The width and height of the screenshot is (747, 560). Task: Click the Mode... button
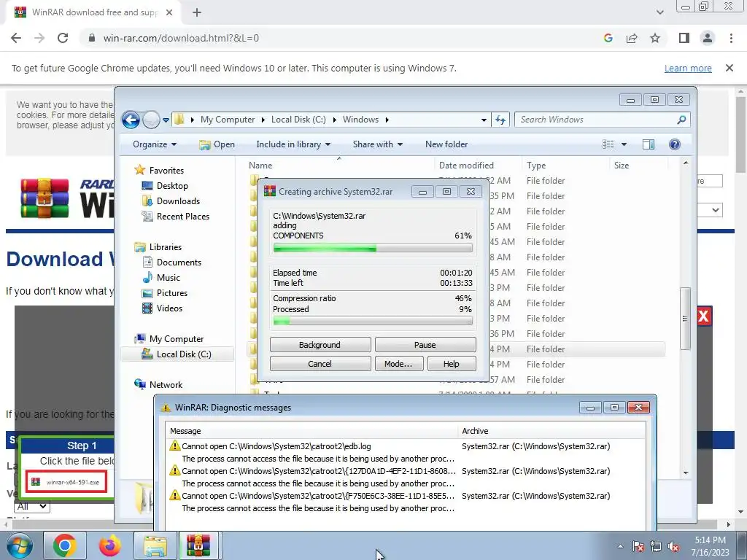coord(398,364)
